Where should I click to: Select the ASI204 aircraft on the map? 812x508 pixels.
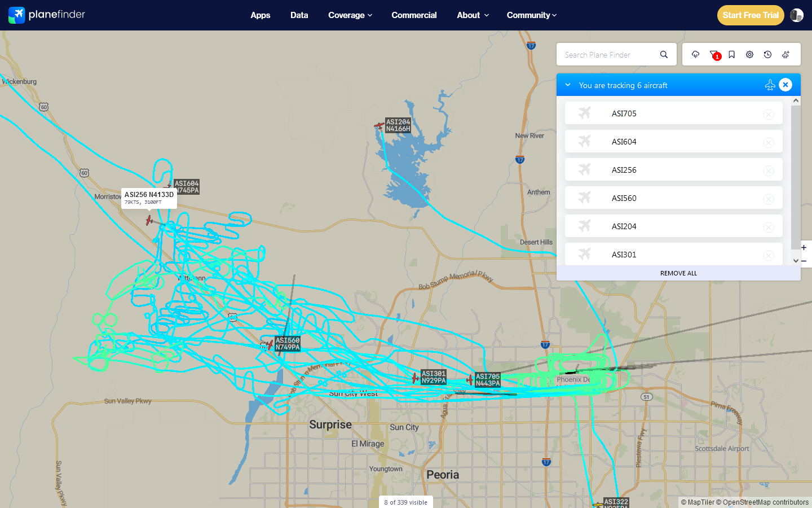pyautogui.click(x=379, y=125)
